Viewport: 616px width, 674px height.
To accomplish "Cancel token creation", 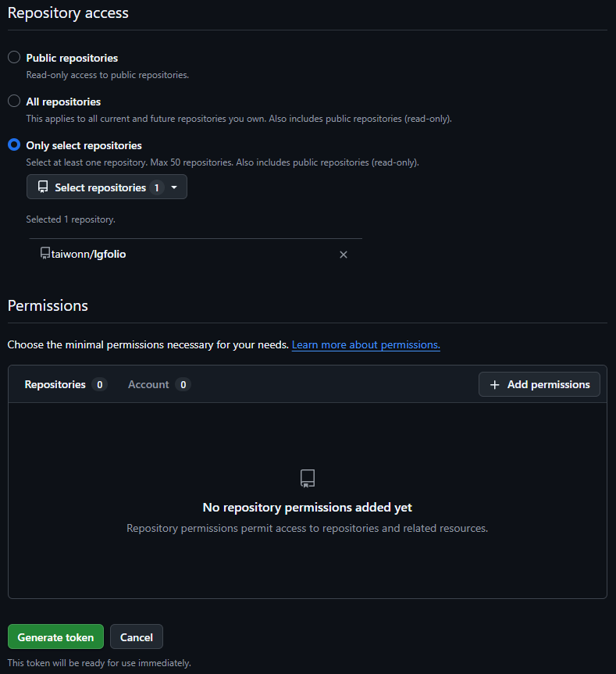I will click(137, 637).
